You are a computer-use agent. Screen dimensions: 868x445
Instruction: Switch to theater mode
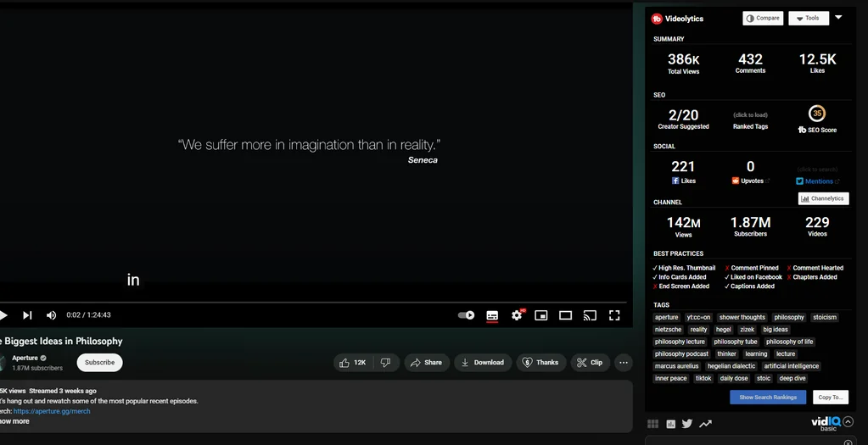click(x=565, y=315)
